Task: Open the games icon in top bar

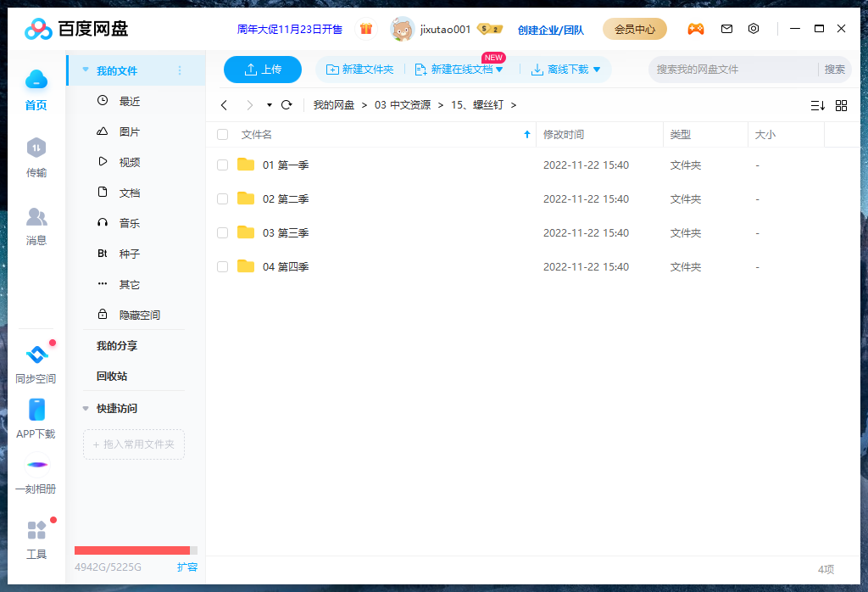Action: [x=696, y=28]
